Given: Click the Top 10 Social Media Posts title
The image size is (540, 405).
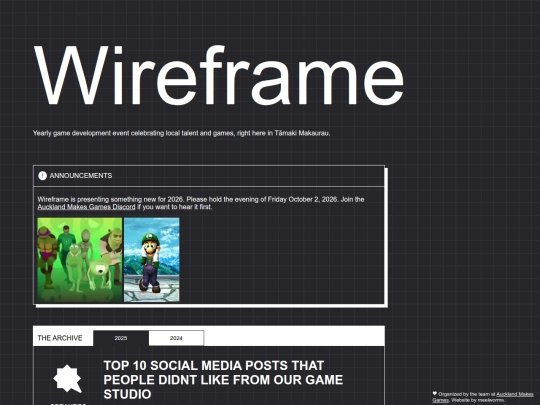Looking at the screenshot, I should [x=223, y=380].
